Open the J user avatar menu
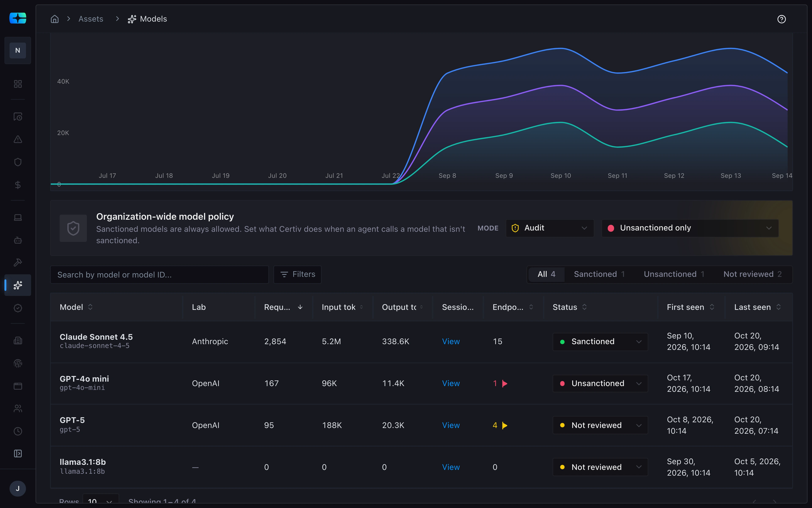The width and height of the screenshot is (812, 508). (x=18, y=489)
